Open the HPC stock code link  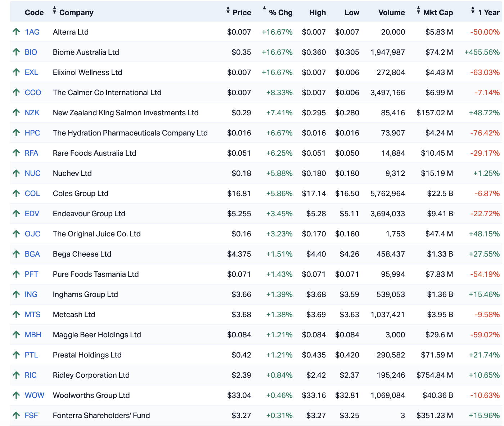[32, 133]
